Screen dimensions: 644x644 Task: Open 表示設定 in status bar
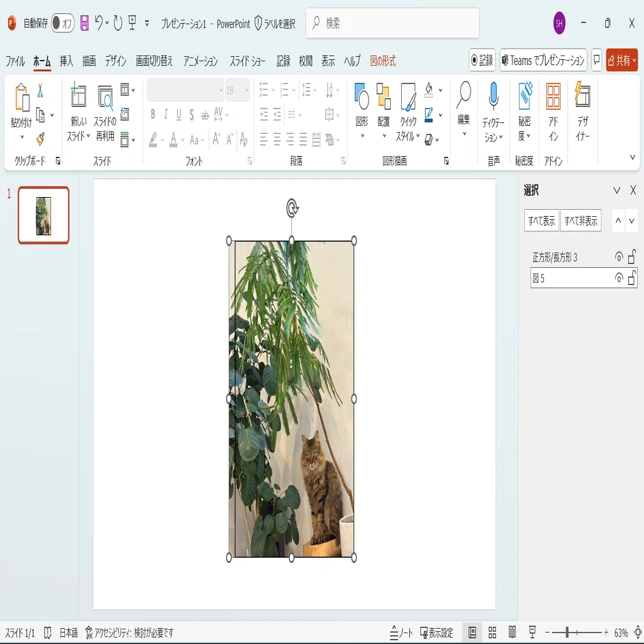coord(437,633)
